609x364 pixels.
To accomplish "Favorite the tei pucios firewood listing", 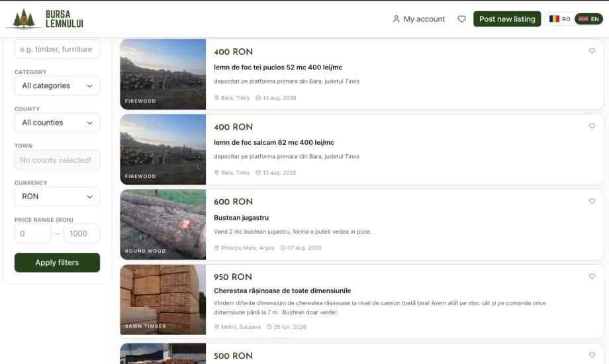I will click(x=592, y=51).
